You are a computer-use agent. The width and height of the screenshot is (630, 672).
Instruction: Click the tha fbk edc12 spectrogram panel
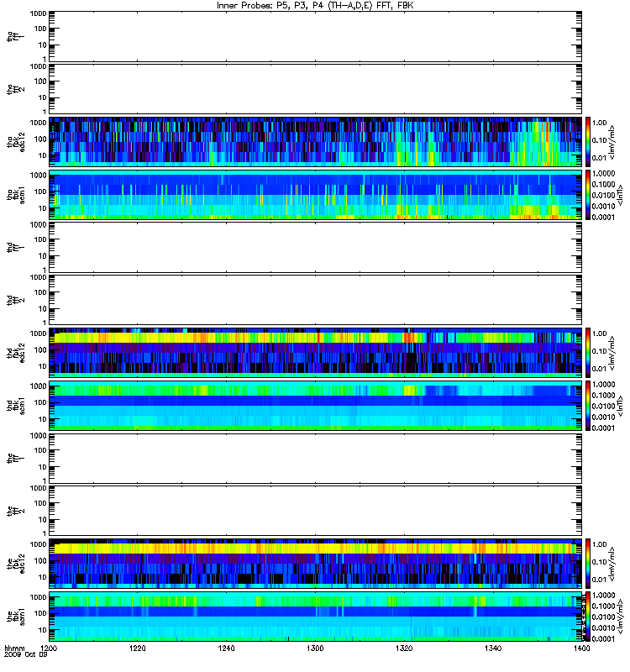point(315,142)
